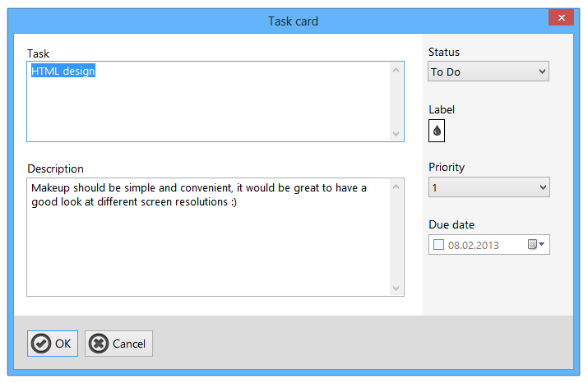Click the Cancel cross icon
The width and height of the screenshot is (588, 383).
[x=99, y=344]
